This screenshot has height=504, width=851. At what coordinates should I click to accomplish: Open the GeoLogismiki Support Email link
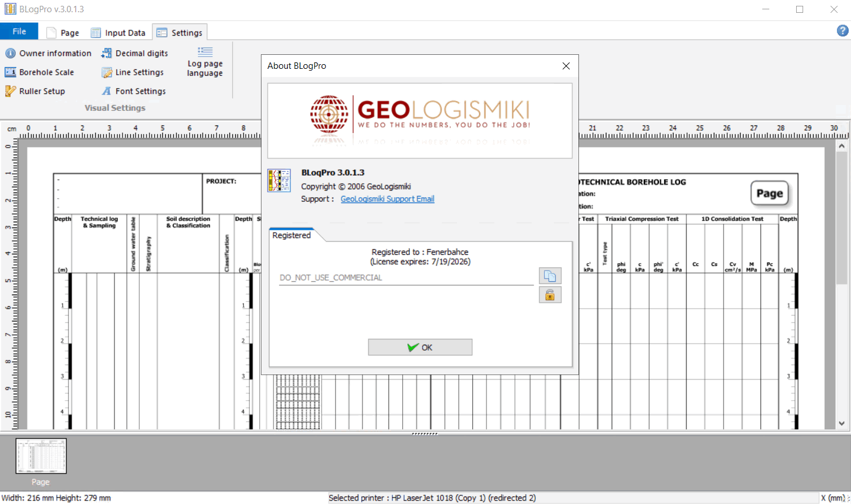[x=387, y=198]
